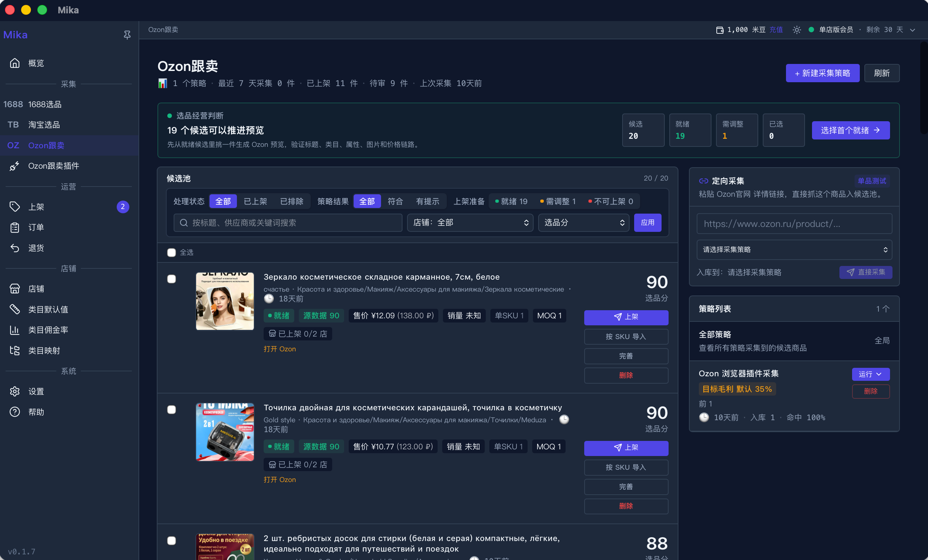928x560 pixels.
Task: Open the 选品分 sort dropdown
Action: click(x=584, y=223)
